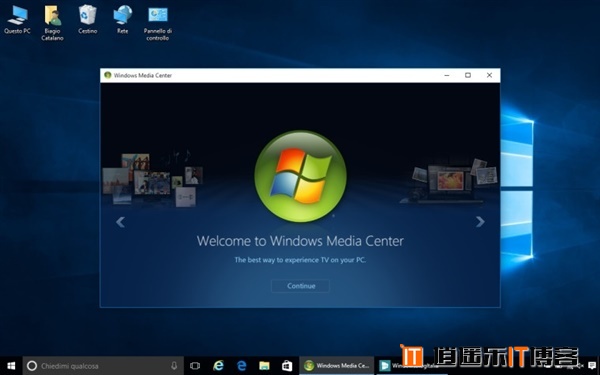The height and width of the screenshot is (375, 600).
Task: Launch Internet Explorer from the taskbar
Action: tap(218, 366)
